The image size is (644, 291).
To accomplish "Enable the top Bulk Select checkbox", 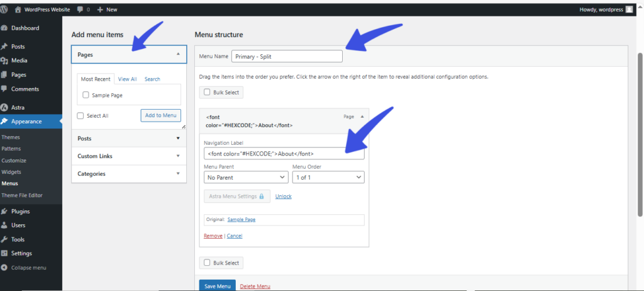I will [x=207, y=92].
